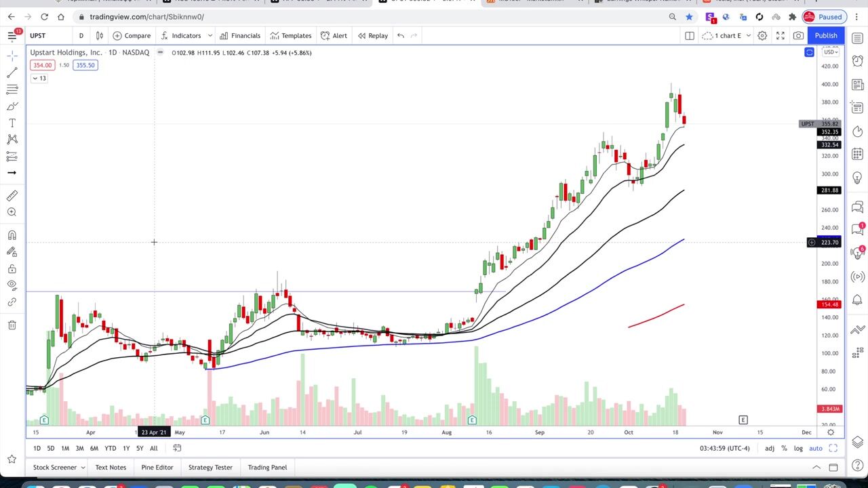Enter fullscreen mode
The height and width of the screenshot is (488, 868).
coord(781,36)
